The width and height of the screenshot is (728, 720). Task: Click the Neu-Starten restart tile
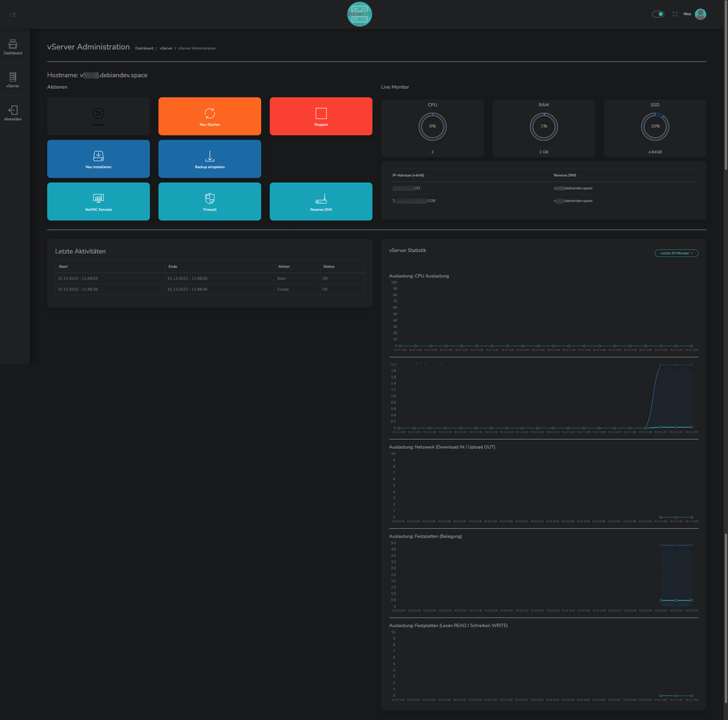coord(209,116)
